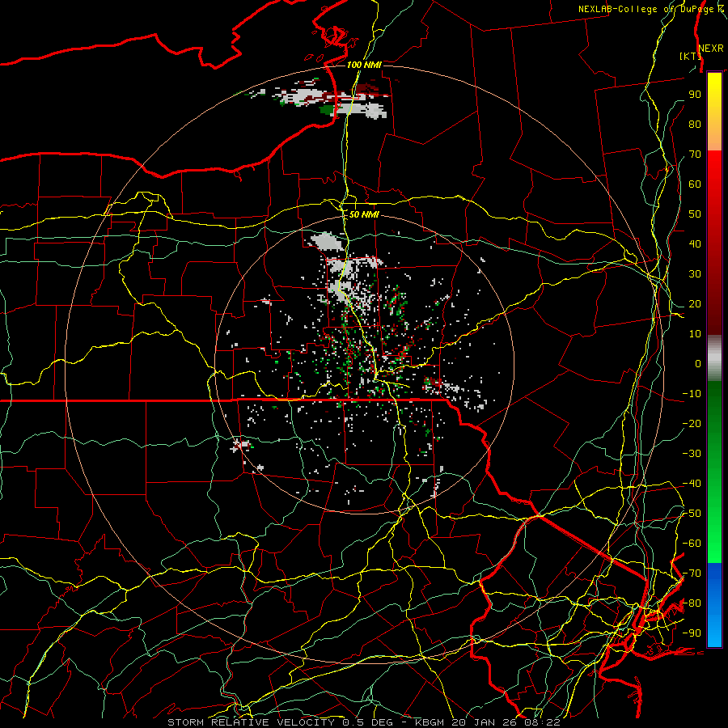Image resolution: width=728 pixels, height=728 pixels.
Task: Click the 30 value on velocity scale
Action: point(695,274)
